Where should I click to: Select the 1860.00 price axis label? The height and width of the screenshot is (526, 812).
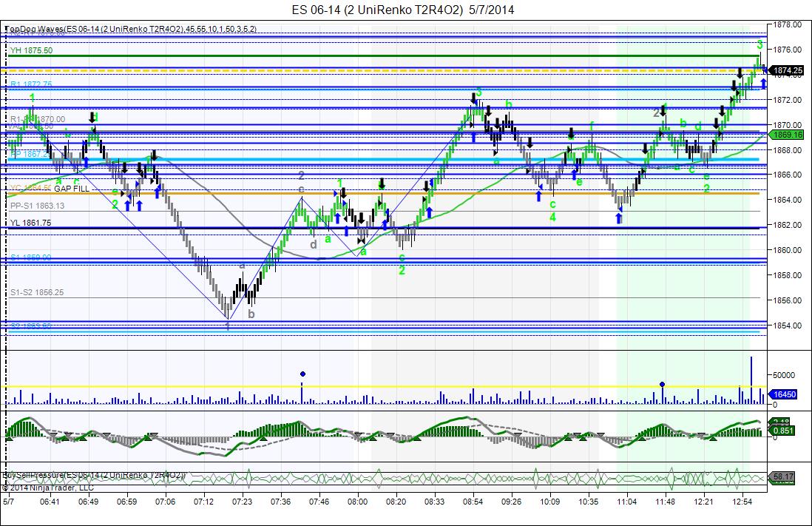[x=788, y=250]
